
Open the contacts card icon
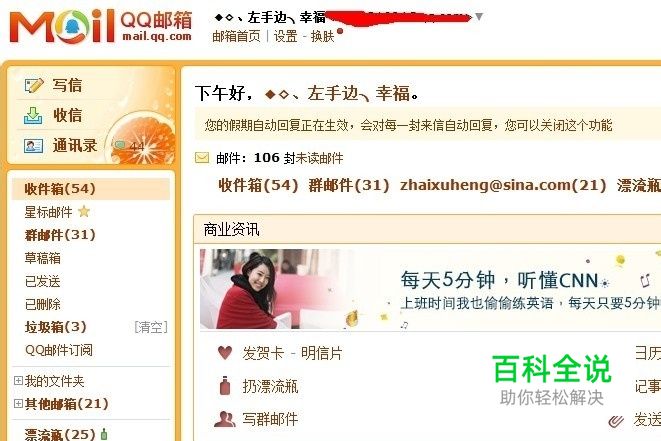33,146
